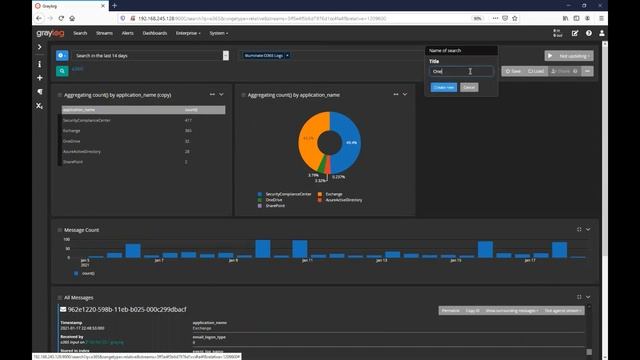The height and width of the screenshot is (360, 640).
Task: Click the orange Exchange legend swatch
Action: (x=320, y=194)
